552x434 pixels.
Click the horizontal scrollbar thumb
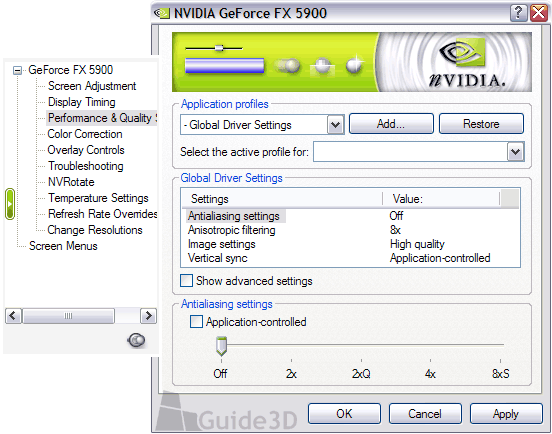(68, 316)
